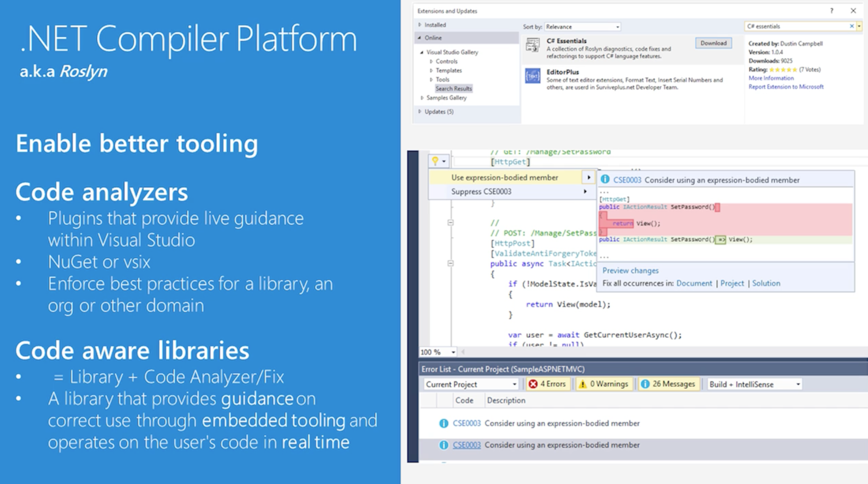Screen dimensions: 868x484
Task: Click the Preview changes link
Action: click(x=630, y=271)
